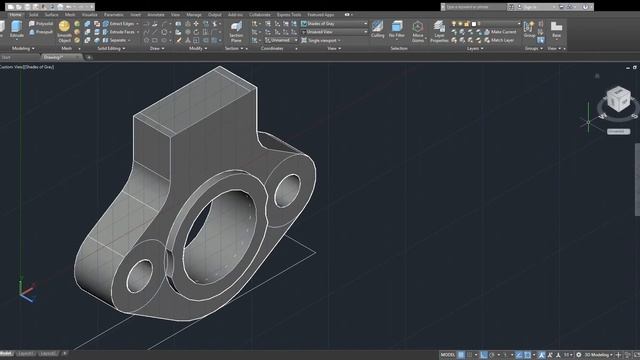The image size is (640, 360).
Task: Expand the Modify panel
Action: click(x=198, y=49)
